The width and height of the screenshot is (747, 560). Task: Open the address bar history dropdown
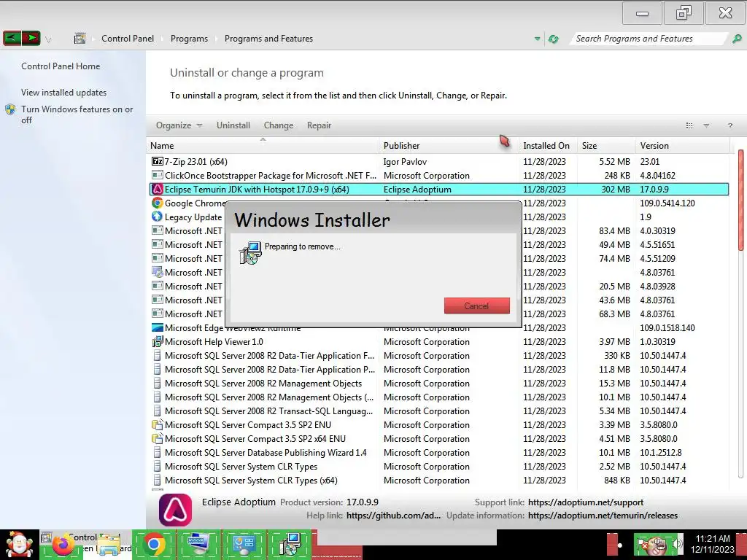coord(538,39)
